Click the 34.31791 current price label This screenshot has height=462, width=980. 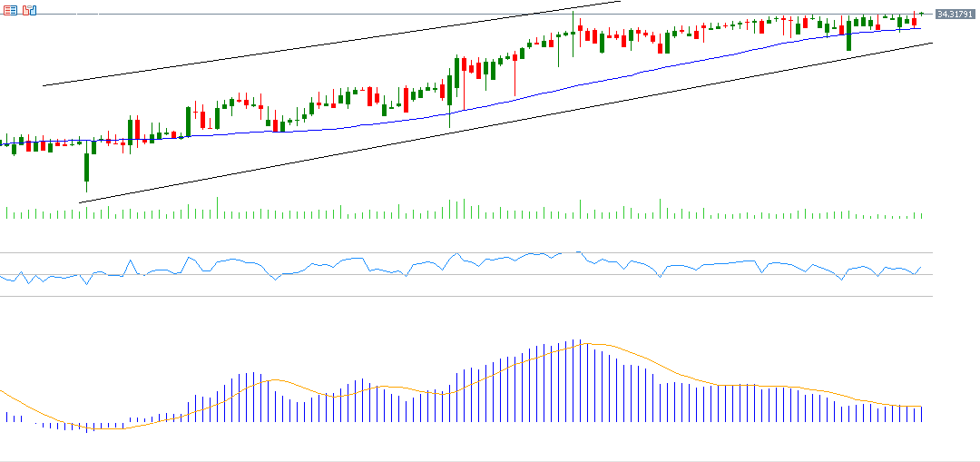coord(955,15)
